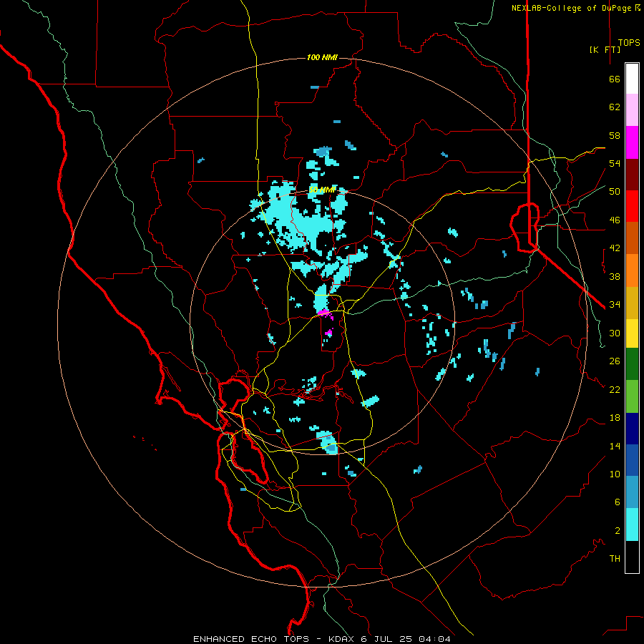Click the 'KDAX' station identifier in the caption
The height and width of the screenshot is (644, 644).
342,639
